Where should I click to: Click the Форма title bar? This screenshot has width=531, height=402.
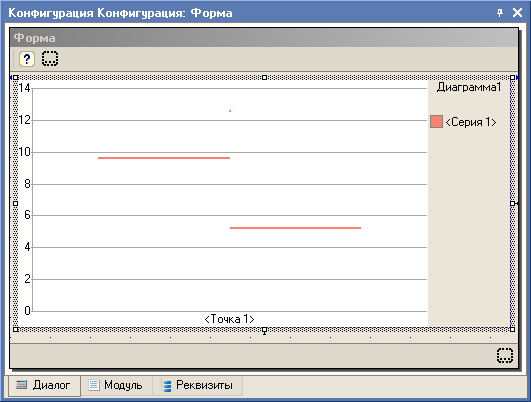click(x=264, y=38)
